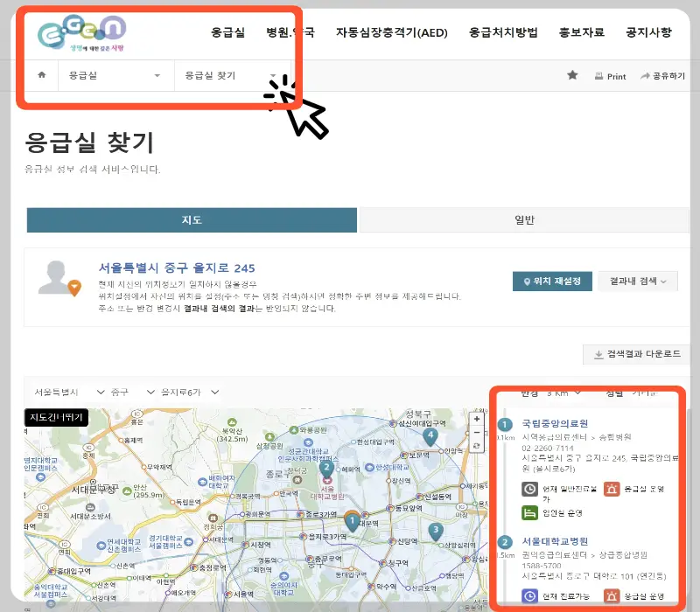Click the 위치 재설정 button
The height and width of the screenshot is (612, 700).
click(x=552, y=282)
